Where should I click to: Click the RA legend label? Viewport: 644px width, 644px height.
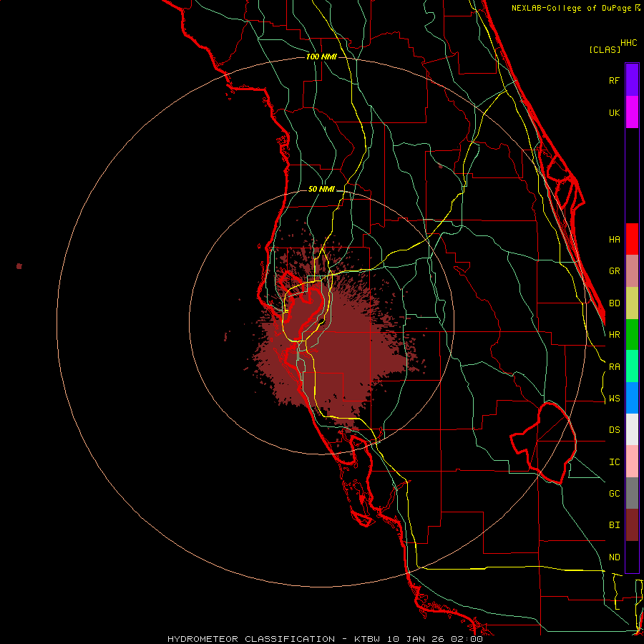[614, 367]
